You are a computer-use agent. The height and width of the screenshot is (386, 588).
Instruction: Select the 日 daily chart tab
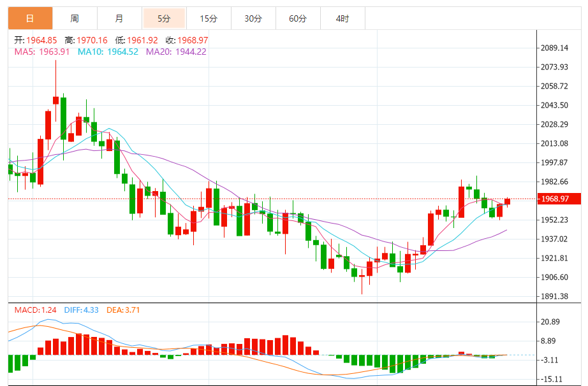pyautogui.click(x=30, y=18)
